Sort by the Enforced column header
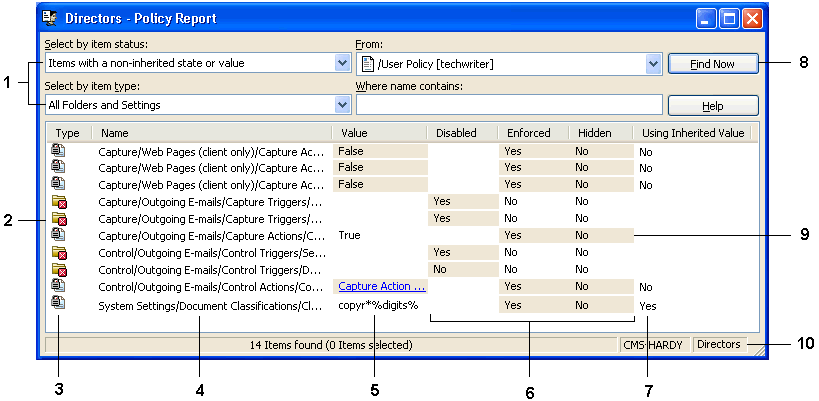 click(533, 132)
